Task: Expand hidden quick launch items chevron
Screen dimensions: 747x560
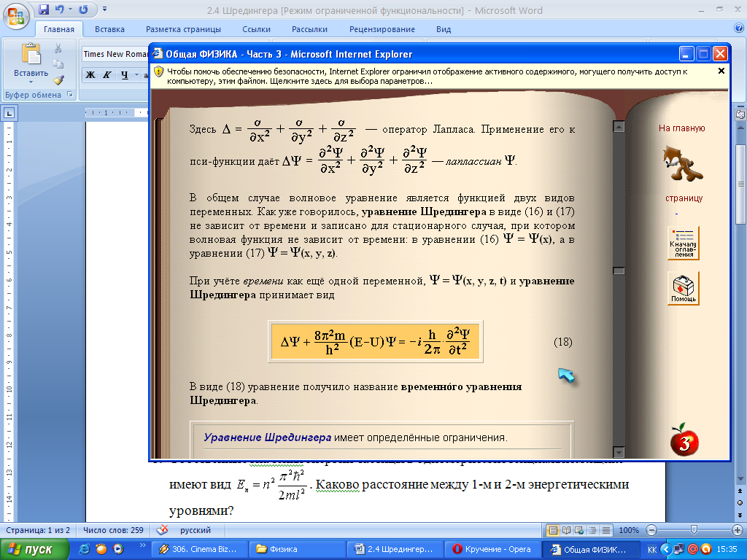Action: pyautogui.click(x=142, y=545)
